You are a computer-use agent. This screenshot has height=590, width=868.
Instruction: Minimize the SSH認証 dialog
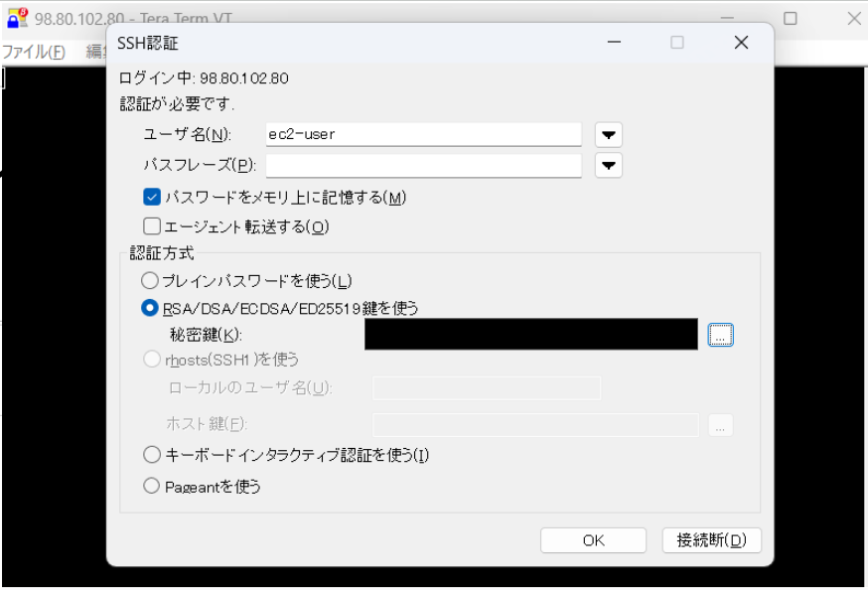614,42
